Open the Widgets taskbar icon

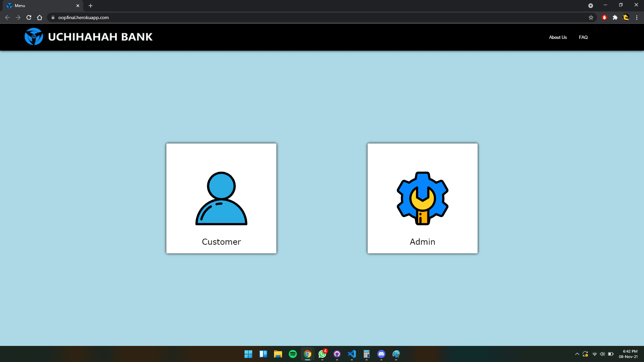tap(263, 354)
